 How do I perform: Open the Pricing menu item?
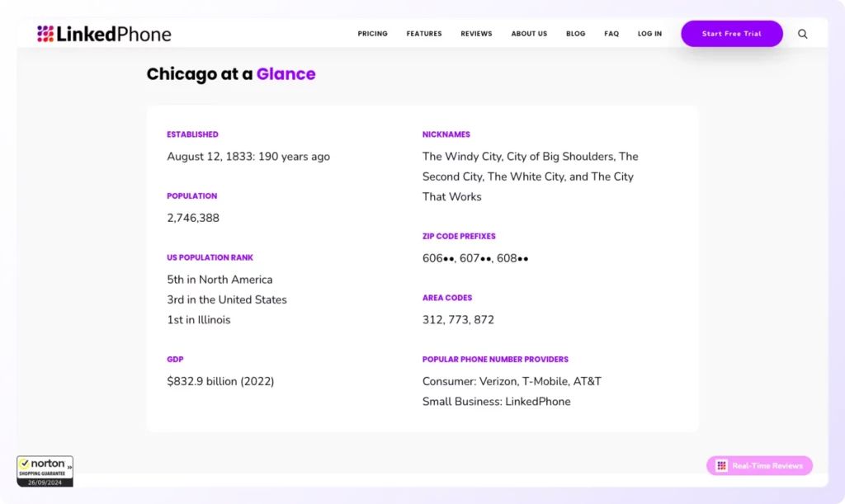[x=372, y=34]
